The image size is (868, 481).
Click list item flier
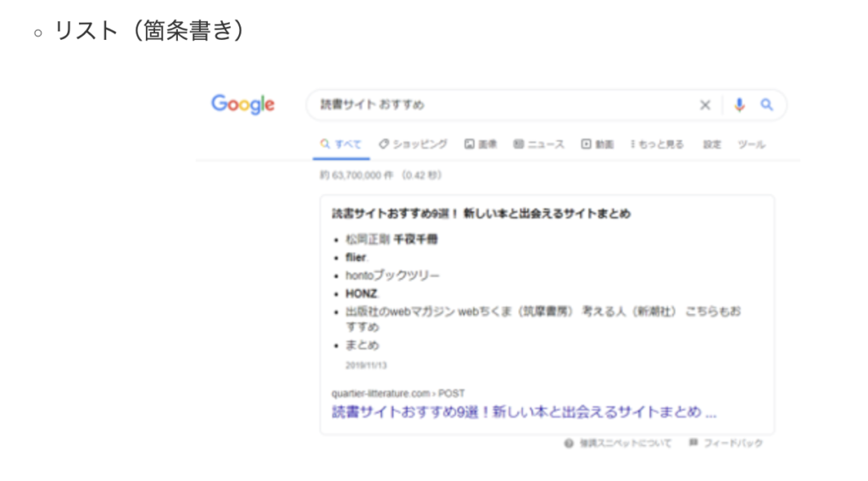pos(356,257)
